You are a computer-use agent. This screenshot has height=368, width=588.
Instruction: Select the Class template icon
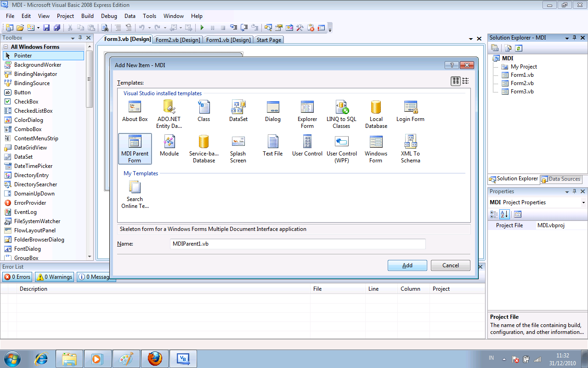(204, 111)
